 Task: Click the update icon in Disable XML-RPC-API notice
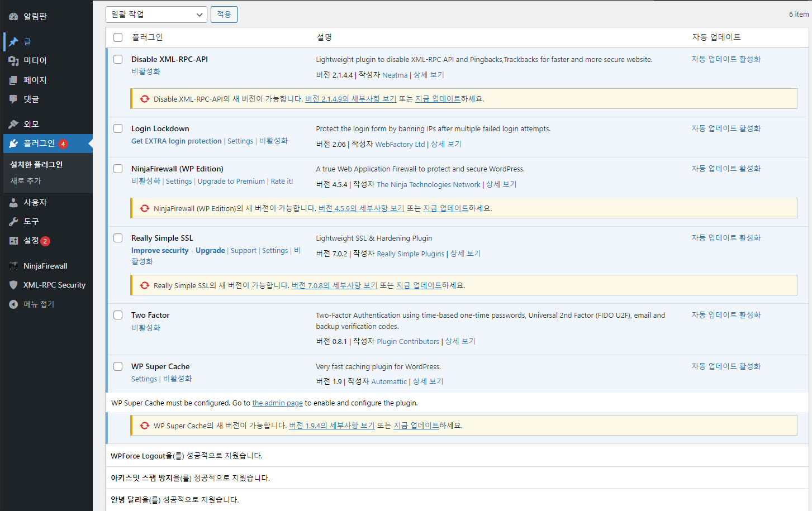145,99
